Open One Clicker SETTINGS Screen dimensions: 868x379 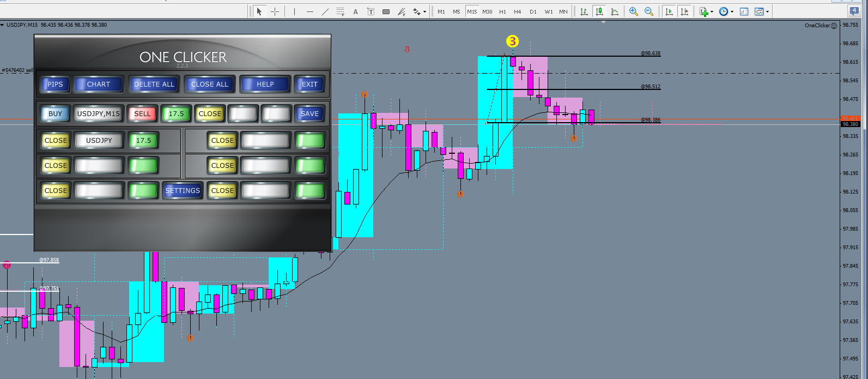click(x=183, y=190)
